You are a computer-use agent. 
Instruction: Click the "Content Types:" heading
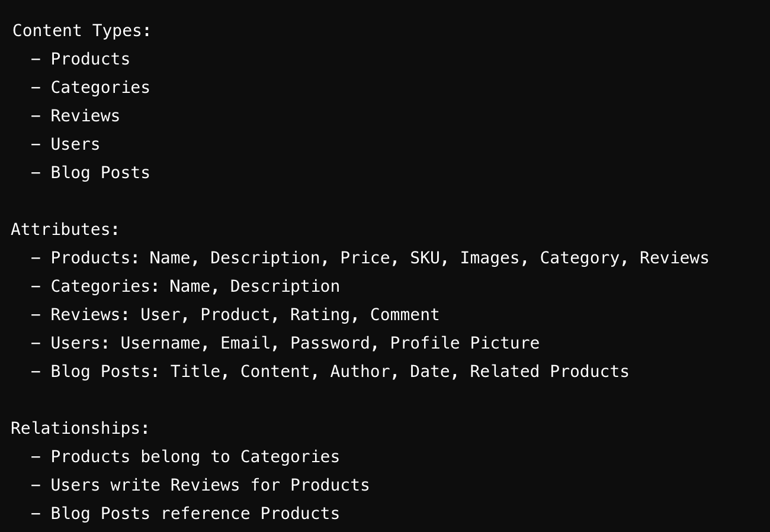click(x=82, y=30)
